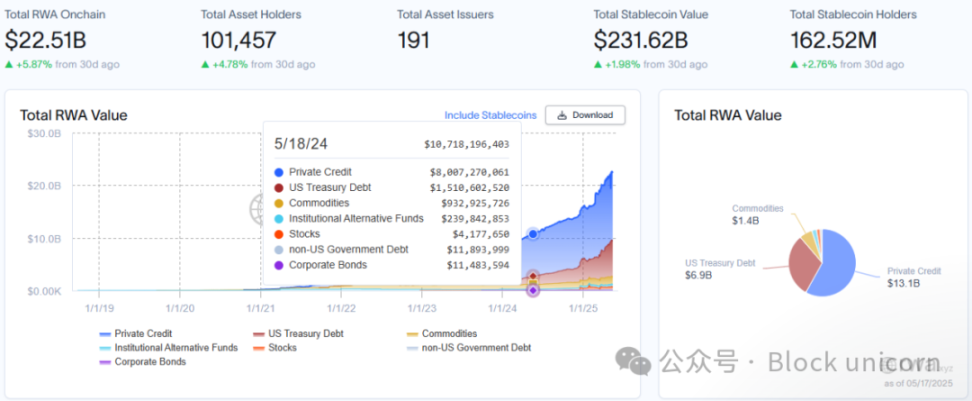Click green up arrow beside +5.87%

coord(9,64)
